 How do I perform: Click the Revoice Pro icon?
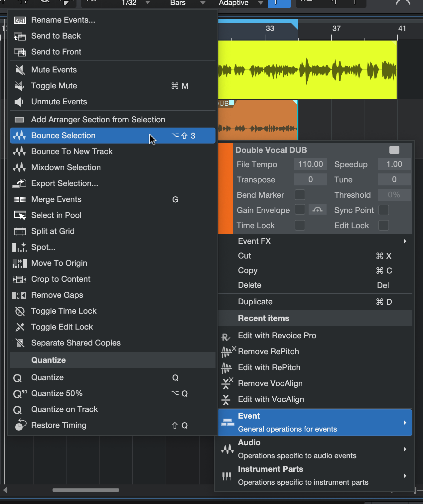click(226, 337)
